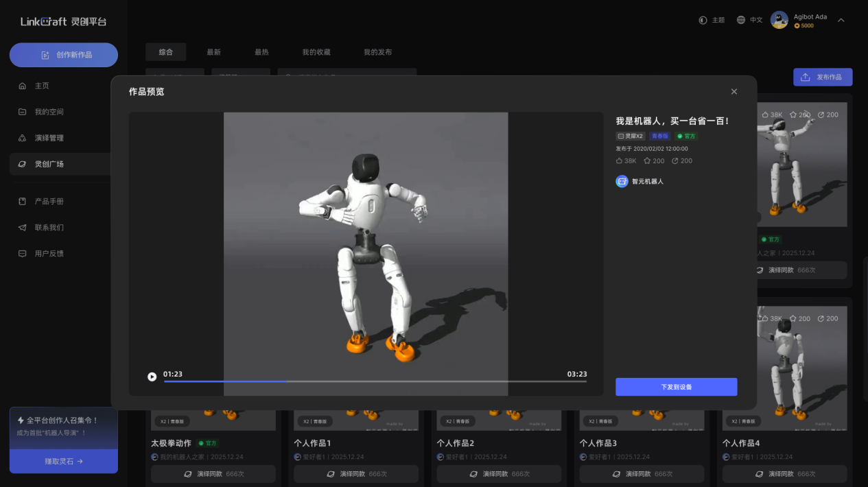Click the play button in video preview
Screen dimensions: 868x487
[x=152, y=377]
